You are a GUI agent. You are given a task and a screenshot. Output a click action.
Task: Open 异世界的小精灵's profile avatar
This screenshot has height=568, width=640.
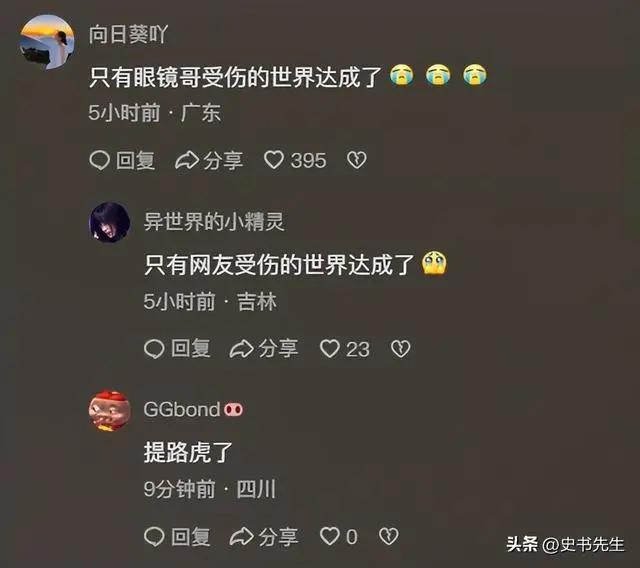tap(109, 222)
